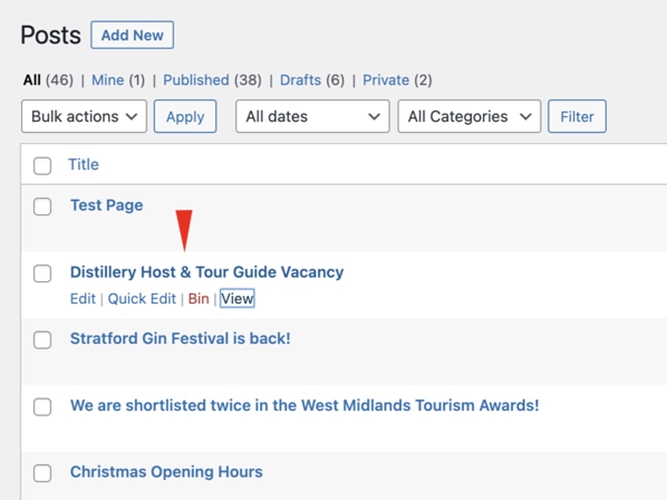Click the Filter button

(577, 116)
